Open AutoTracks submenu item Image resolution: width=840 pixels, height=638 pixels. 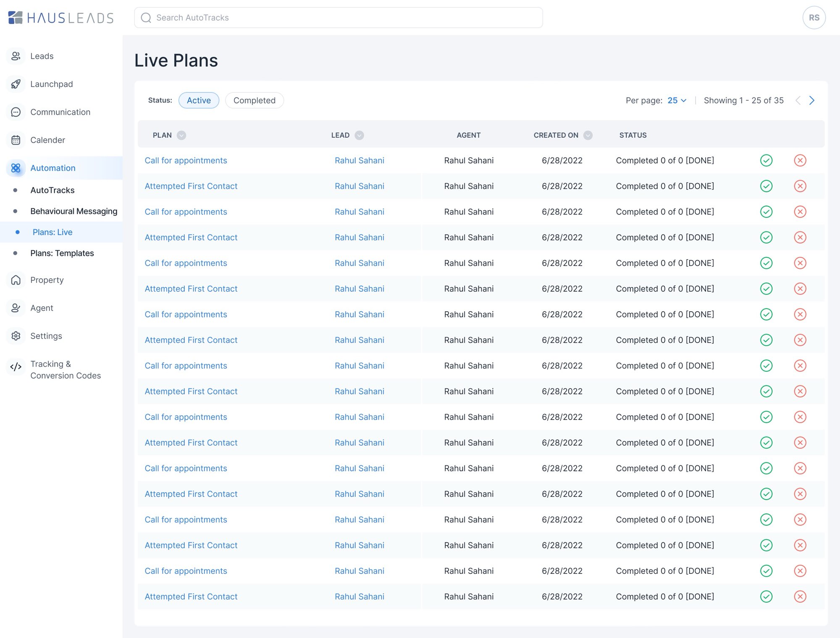click(52, 190)
